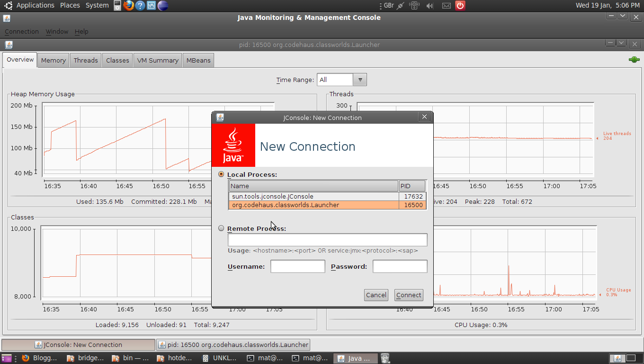Select the Local Process radio button
The width and height of the screenshot is (644, 364).
click(221, 174)
